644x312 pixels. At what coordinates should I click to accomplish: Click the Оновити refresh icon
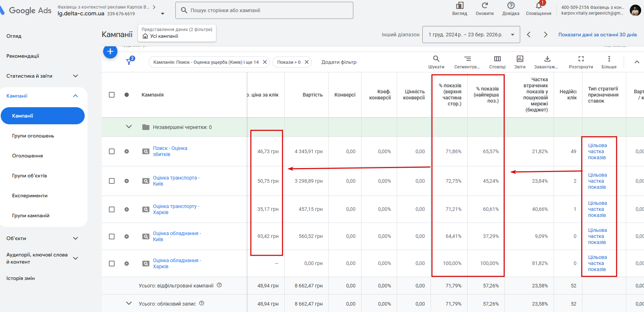(x=485, y=6)
